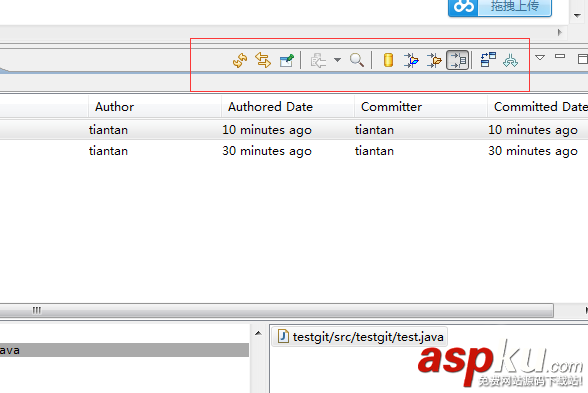Click author tiantan in the 30 minutes row
The width and height of the screenshot is (588, 393).
(x=108, y=151)
